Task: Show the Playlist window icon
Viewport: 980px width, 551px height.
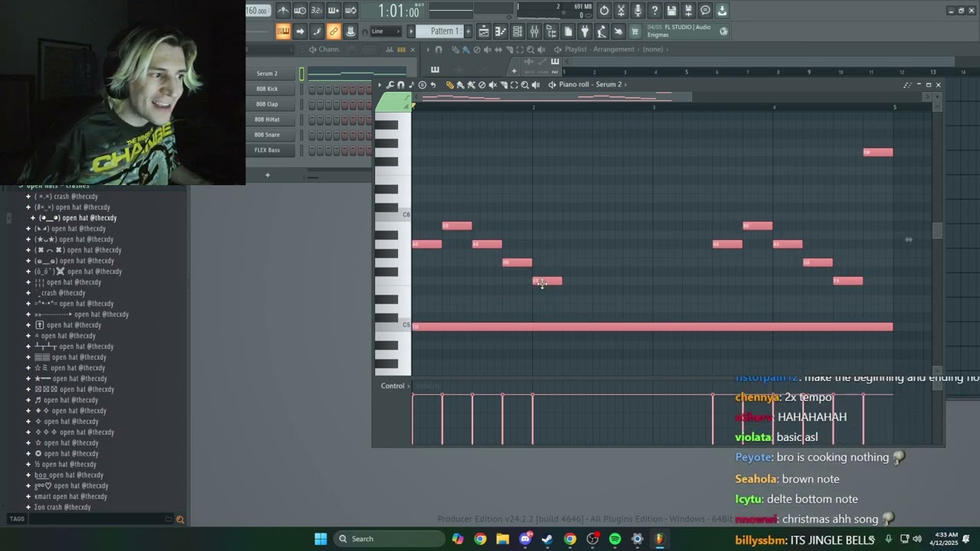Action: point(484,31)
